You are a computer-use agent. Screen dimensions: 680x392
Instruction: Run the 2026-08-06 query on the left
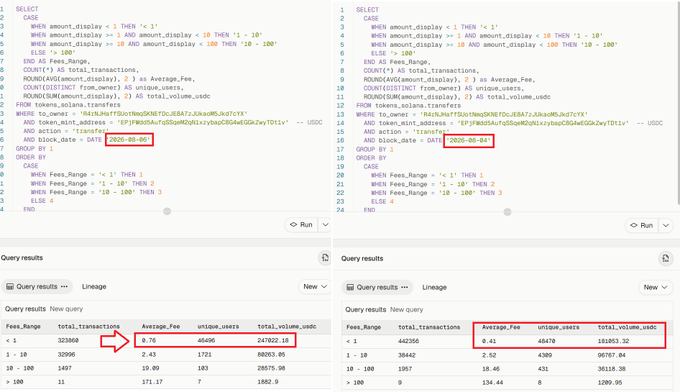[301, 225]
